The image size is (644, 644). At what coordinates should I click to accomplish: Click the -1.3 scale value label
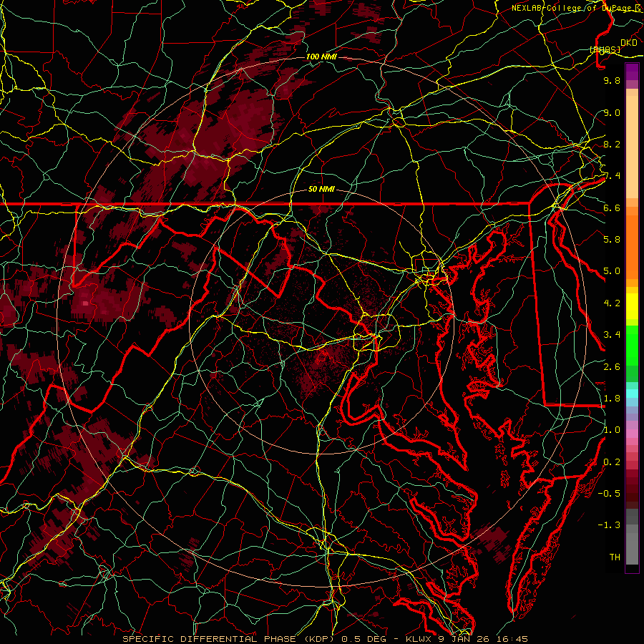609,525
